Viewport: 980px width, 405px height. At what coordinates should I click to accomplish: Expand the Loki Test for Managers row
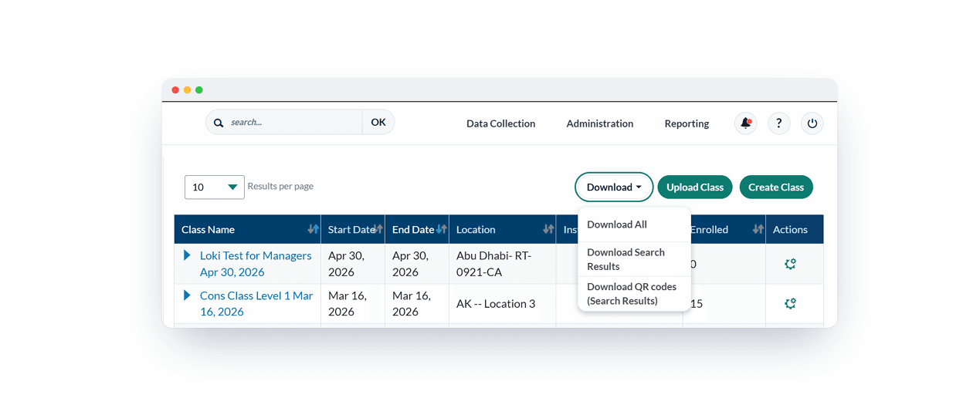[187, 255]
